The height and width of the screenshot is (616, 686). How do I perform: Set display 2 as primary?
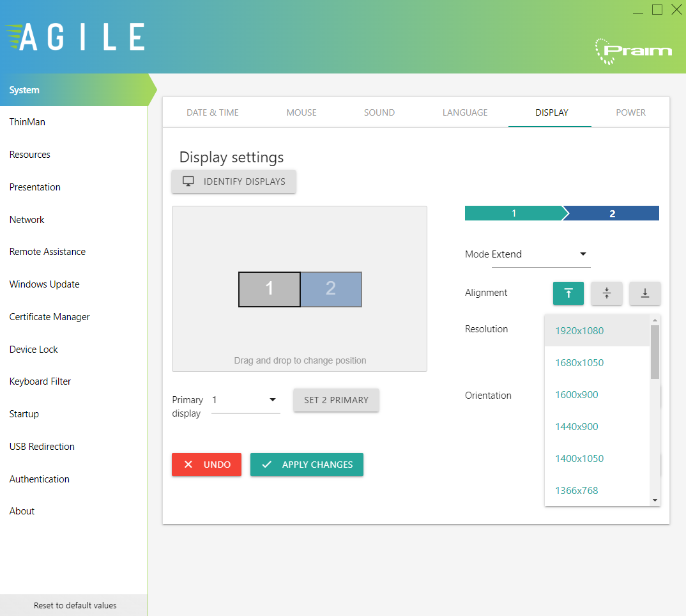pos(336,400)
